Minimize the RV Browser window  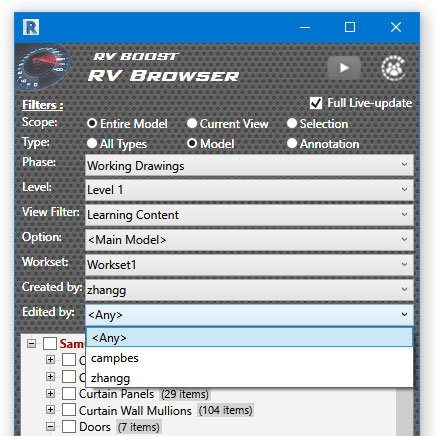coord(305,27)
